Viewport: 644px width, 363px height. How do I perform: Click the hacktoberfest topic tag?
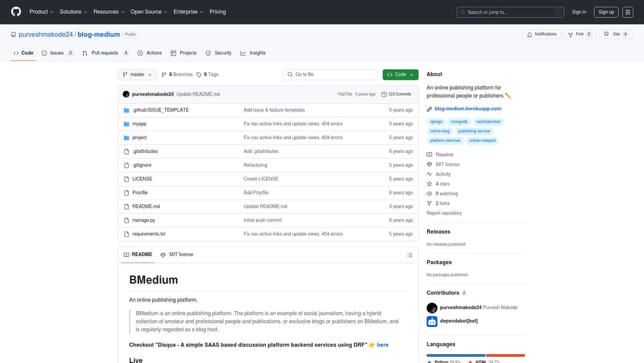point(488,122)
